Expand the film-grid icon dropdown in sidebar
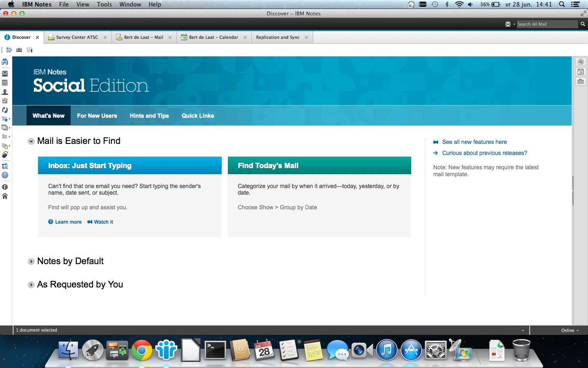The width and height of the screenshot is (588, 368). pyautogui.click(x=6, y=128)
